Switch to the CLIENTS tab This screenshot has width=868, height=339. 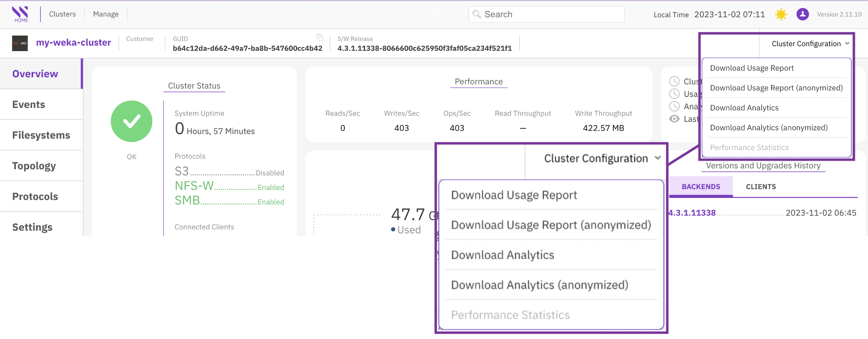click(x=760, y=187)
